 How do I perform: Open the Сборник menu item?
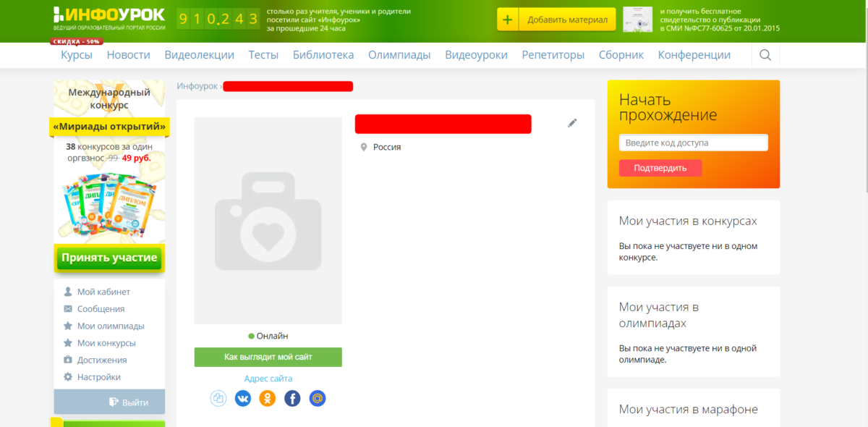click(621, 55)
